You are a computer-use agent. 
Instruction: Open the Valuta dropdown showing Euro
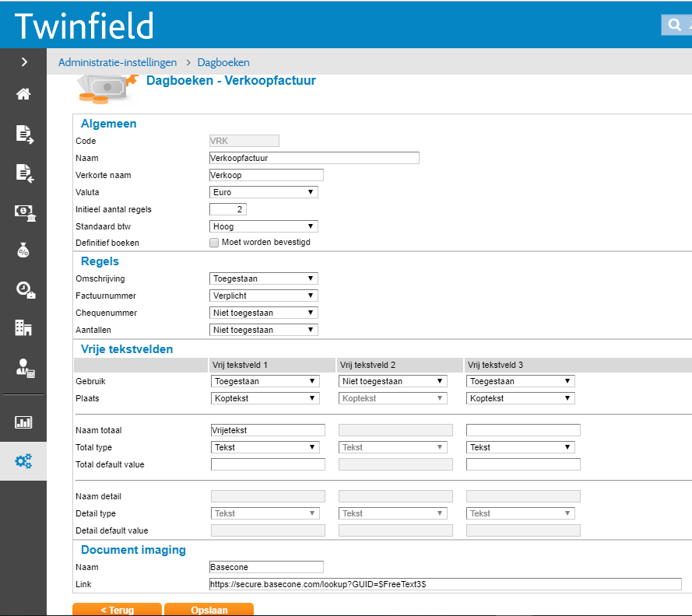click(264, 192)
